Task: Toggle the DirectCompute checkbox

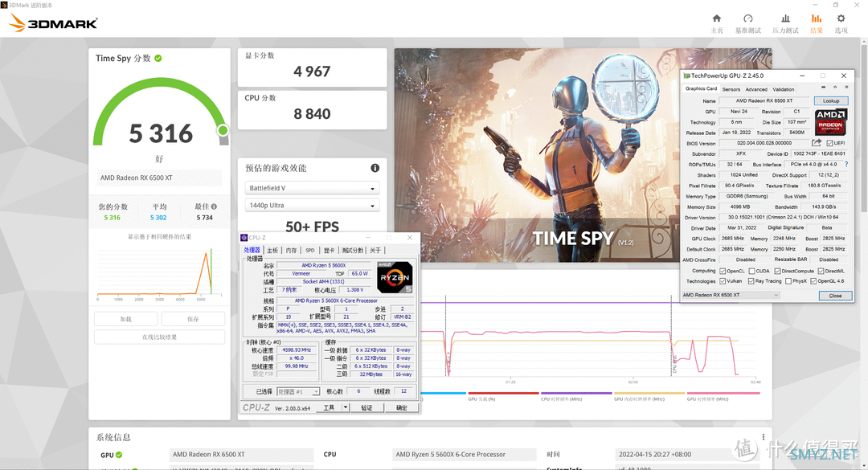Action: [x=777, y=272]
